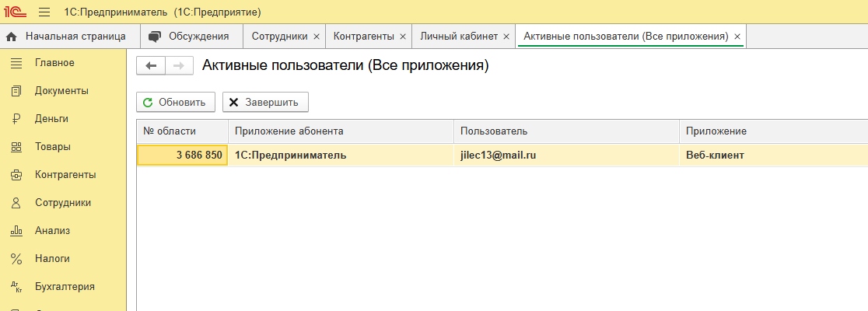Open Товары section in sidebar
The width and height of the screenshot is (868, 311).
pyautogui.click(x=52, y=146)
